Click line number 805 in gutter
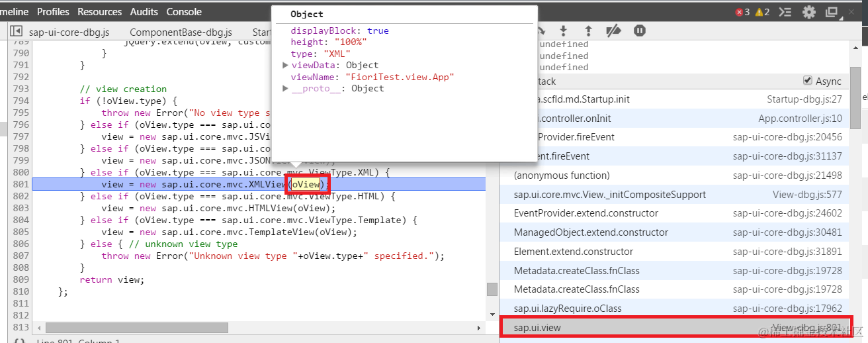 tap(21, 232)
